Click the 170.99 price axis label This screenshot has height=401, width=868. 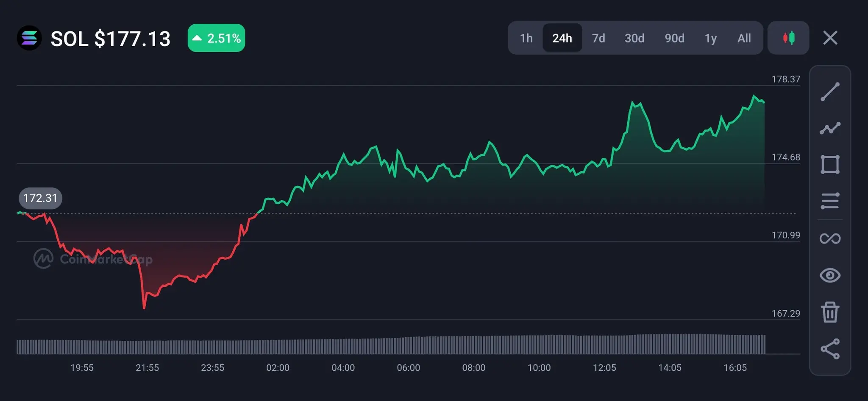tap(786, 235)
